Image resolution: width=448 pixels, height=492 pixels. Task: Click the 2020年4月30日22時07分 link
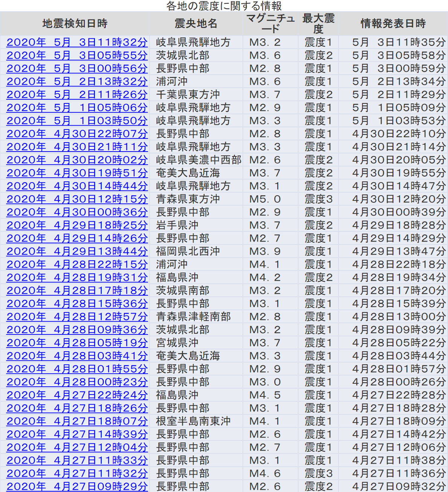pyautogui.click(x=77, y=134)
